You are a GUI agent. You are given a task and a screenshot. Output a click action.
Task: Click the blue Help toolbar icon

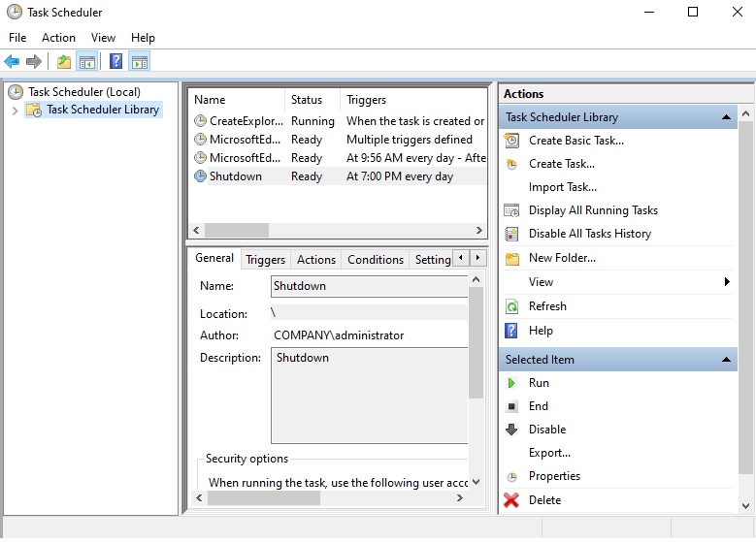click(x=115, y=62)
